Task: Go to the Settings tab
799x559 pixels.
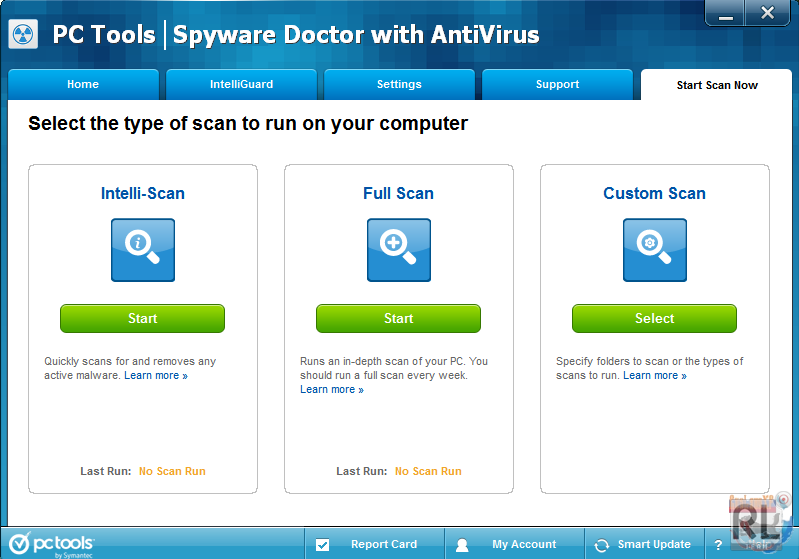Action: (x=399, y=85)
